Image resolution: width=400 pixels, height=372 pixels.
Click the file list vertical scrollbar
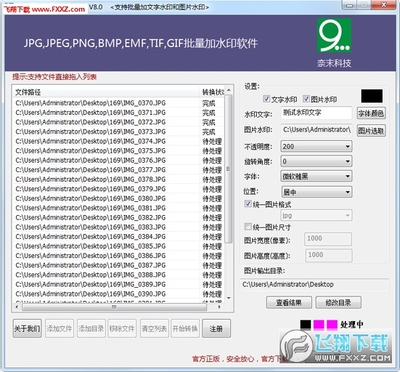229,169
